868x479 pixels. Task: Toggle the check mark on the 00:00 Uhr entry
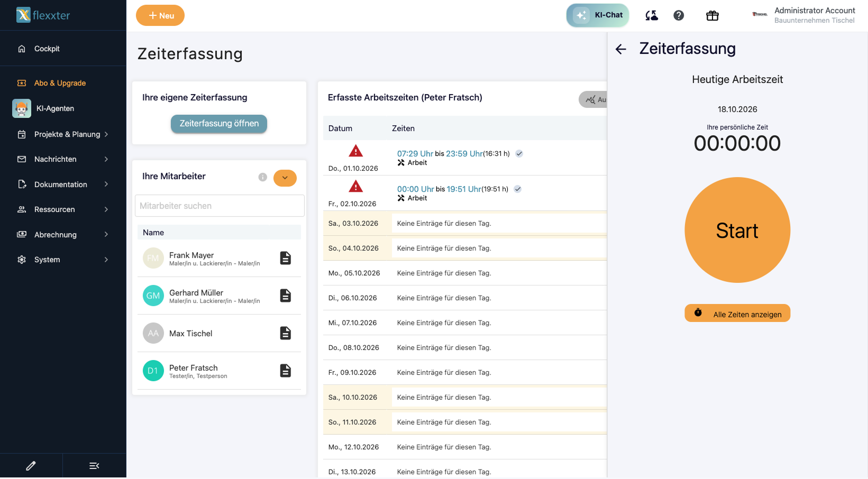click(518, 189)
